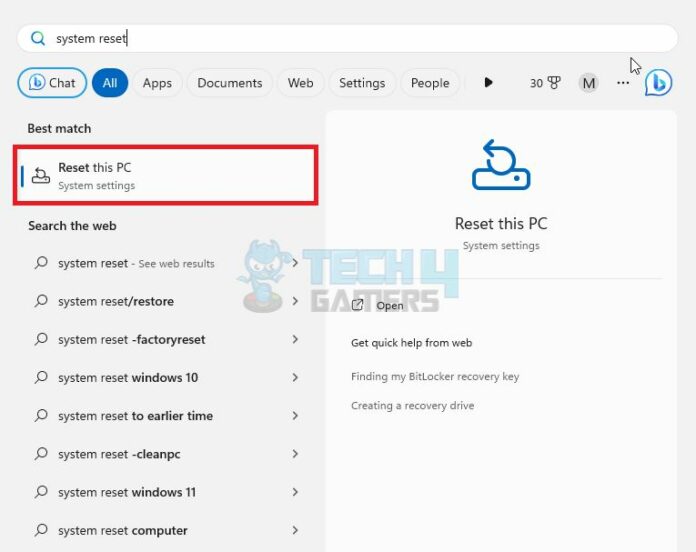Select the Documents filter tab
Screen dimensions: 696x552
(229, 83)
